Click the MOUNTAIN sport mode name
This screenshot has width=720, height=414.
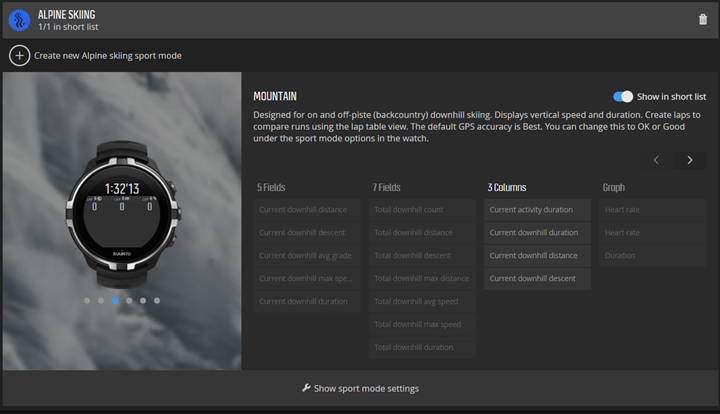click(x=275, y=96)
